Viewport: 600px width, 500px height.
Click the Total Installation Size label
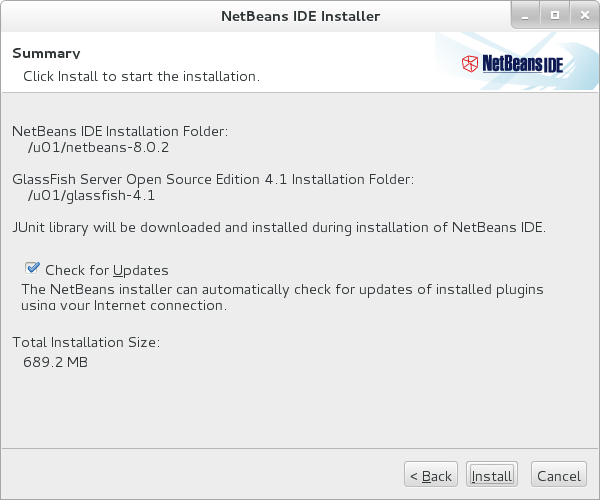86,342
